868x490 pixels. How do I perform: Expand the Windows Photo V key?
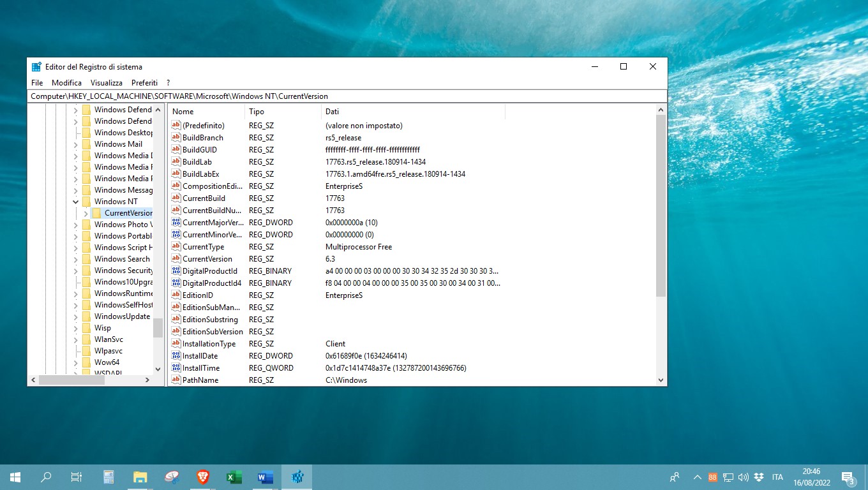(75, 225)
